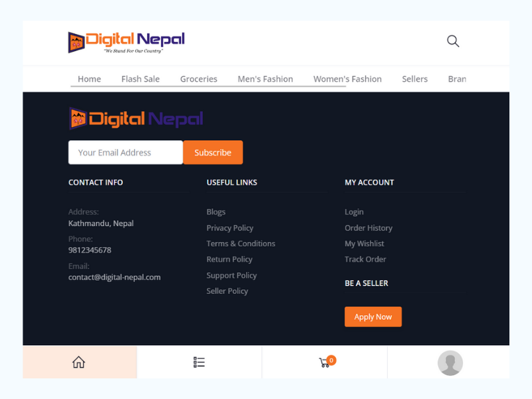Viewport: 532px width, 399px height.
Task: Click the phone number 9812345678
Action: [90, 250]
